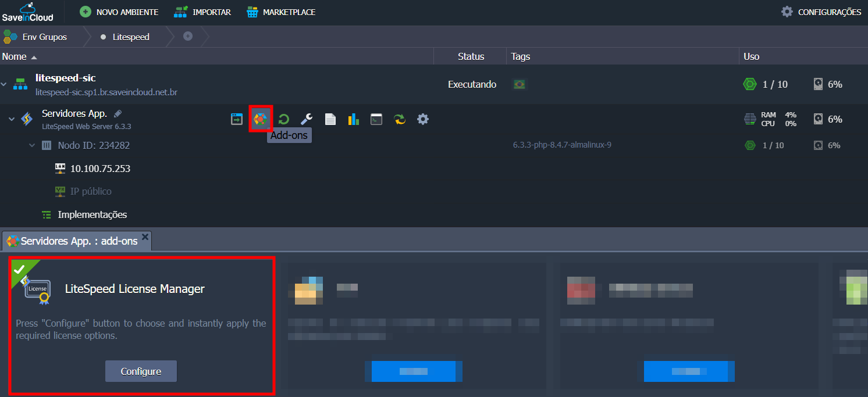
Task: Click the public IP network icon
Action: [x=60, y=191]
